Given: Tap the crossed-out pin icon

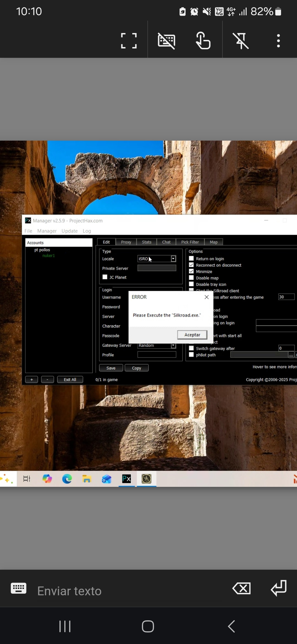Looking at the screenshot, I should pyautogui.click(x=241, y=41).
